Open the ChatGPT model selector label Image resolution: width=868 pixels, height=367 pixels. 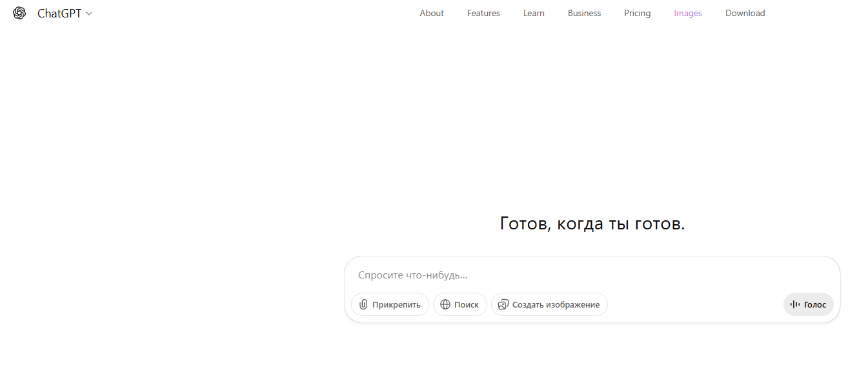[59, 14]
